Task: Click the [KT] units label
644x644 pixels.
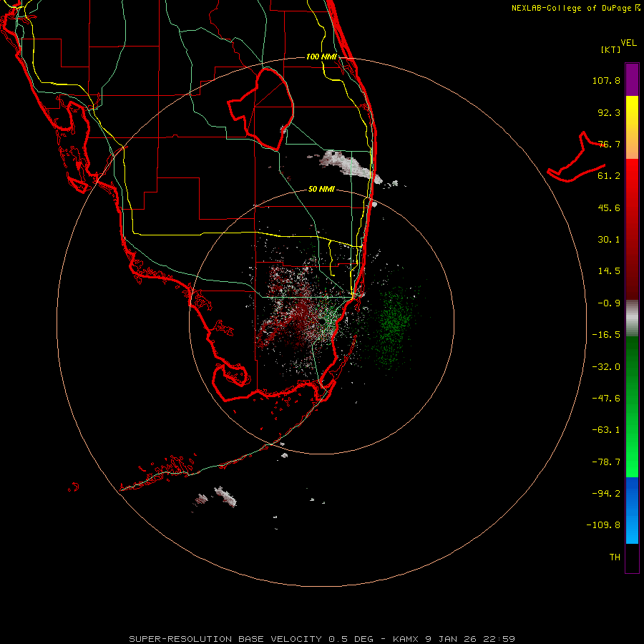Action: 611,49
